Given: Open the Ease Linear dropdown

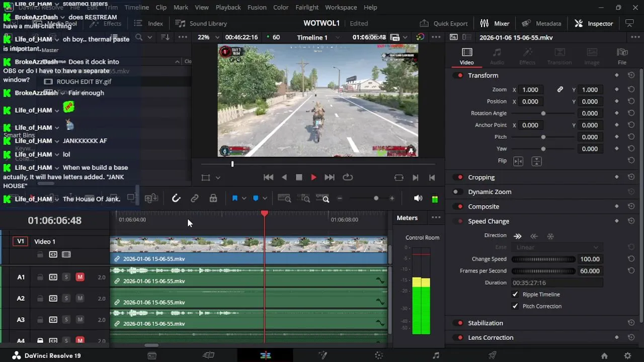Looking at the screenshot, I should pyautogui.click(x=557, y=247).
